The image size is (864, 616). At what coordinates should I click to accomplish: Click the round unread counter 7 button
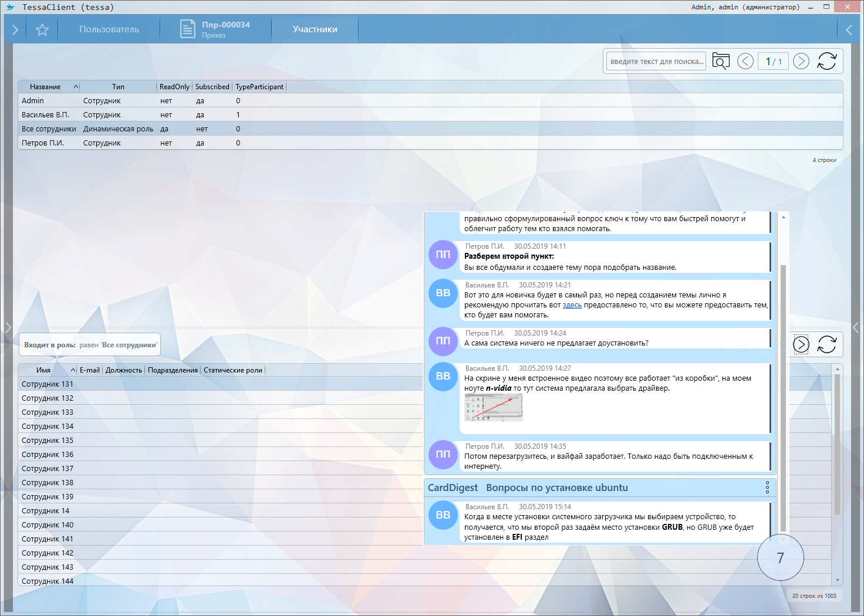(780, 557)
